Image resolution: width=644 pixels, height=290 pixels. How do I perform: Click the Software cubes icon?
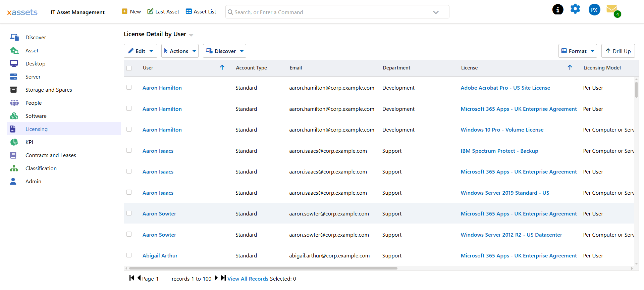click(x=14, y=116)
